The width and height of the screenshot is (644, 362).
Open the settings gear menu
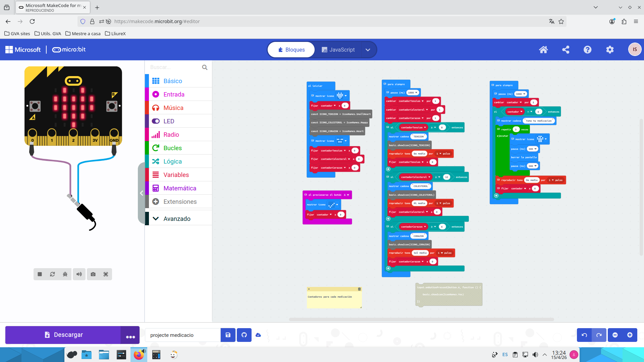[610, 50]
